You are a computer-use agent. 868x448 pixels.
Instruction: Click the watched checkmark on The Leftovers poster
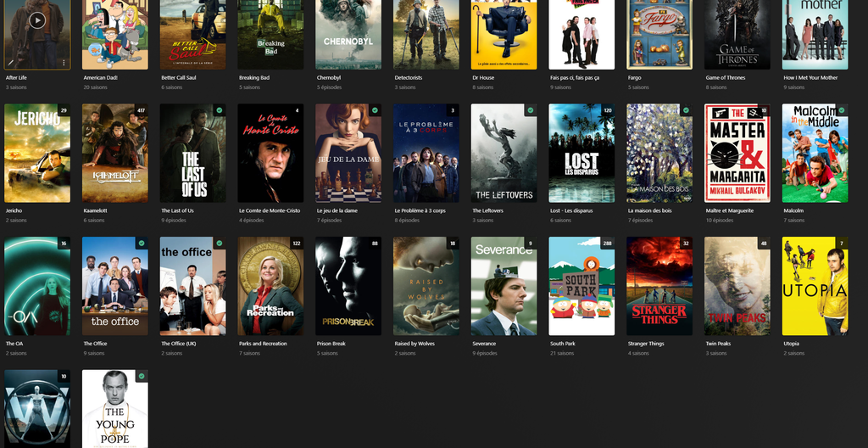[530, 110]
